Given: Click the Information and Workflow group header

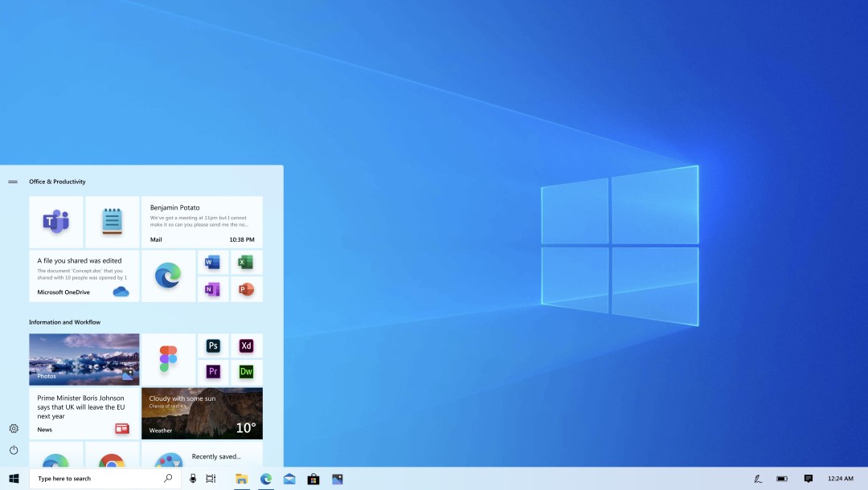Looking at the screenshot, I should coord(65,322).
